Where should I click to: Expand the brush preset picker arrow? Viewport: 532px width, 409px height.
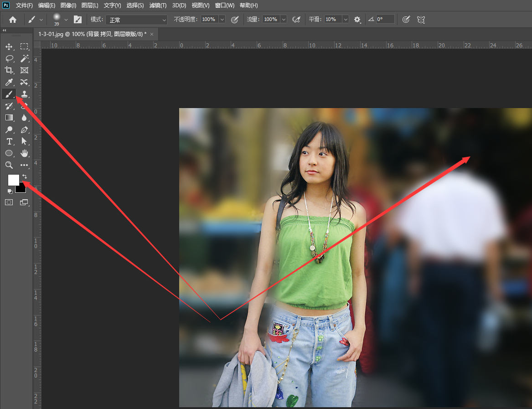(x=66, y=20)
